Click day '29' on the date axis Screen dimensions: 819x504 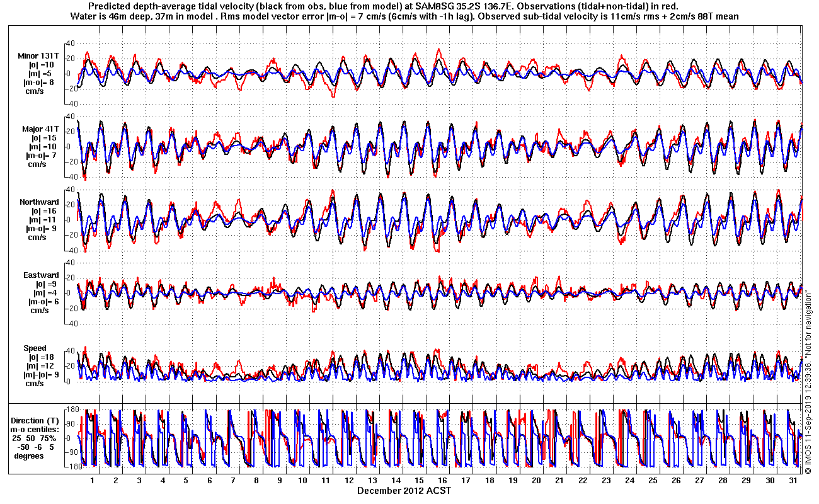pos(747,481)
